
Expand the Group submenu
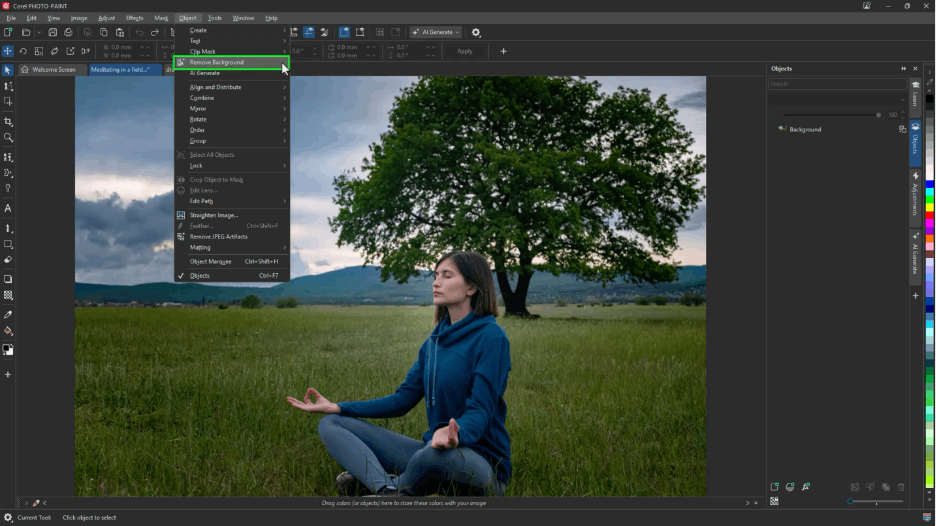pos(232,141)
